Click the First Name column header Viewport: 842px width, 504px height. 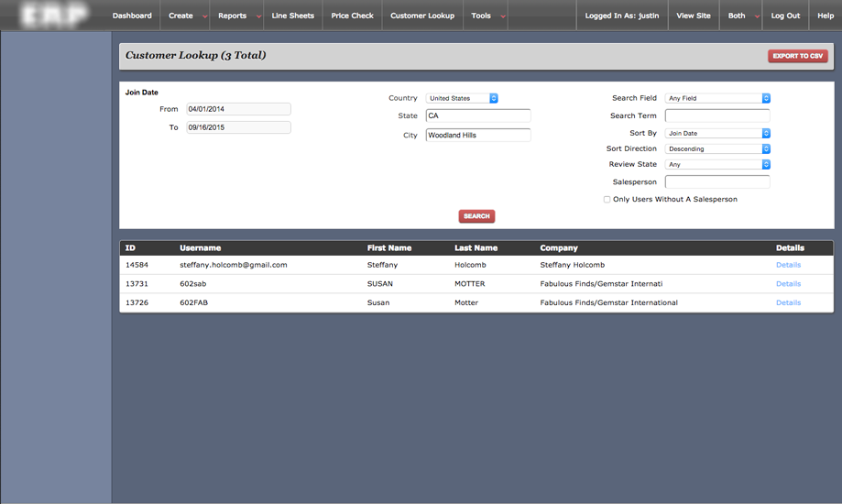coord(389,247)
